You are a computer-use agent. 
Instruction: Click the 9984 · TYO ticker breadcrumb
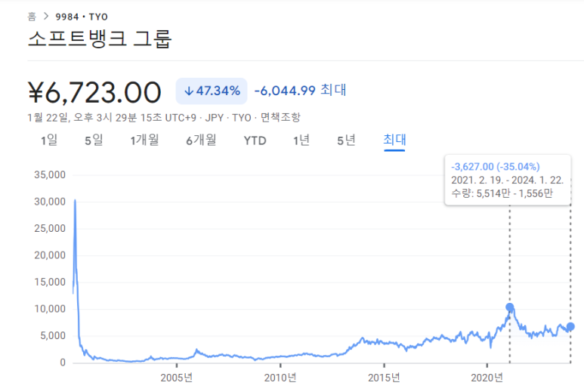click(82, 17)
